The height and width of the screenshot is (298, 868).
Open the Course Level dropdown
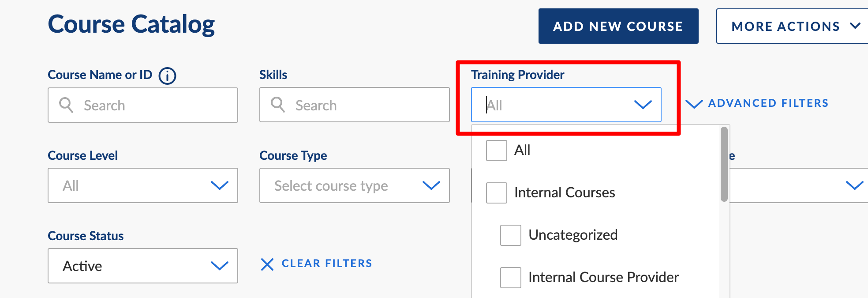tap(143, 185)
